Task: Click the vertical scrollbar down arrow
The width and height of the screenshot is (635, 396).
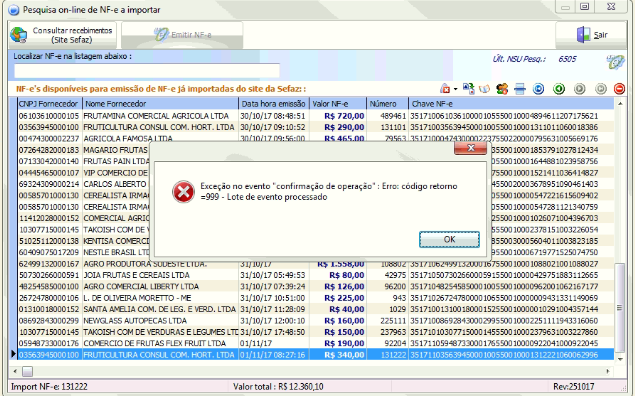Action: tap(620, 359)
